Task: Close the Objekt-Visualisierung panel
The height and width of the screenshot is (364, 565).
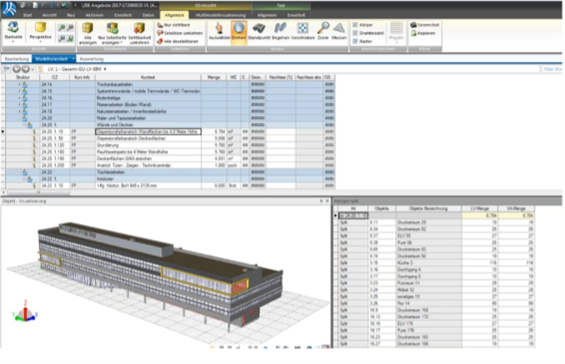Action: [327, 201]
